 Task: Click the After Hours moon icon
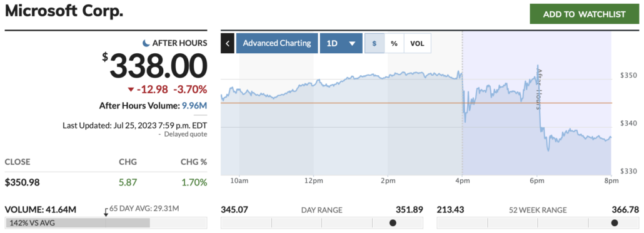point(146,43)
